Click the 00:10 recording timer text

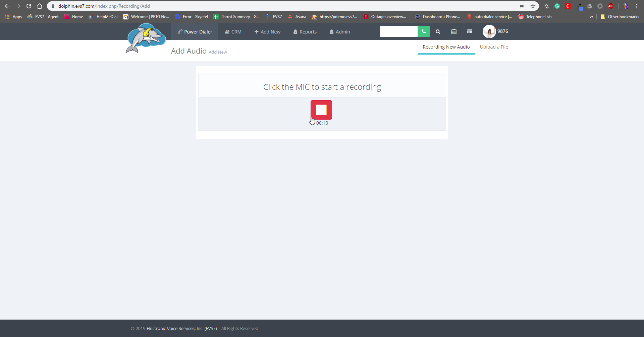(322, 123)
